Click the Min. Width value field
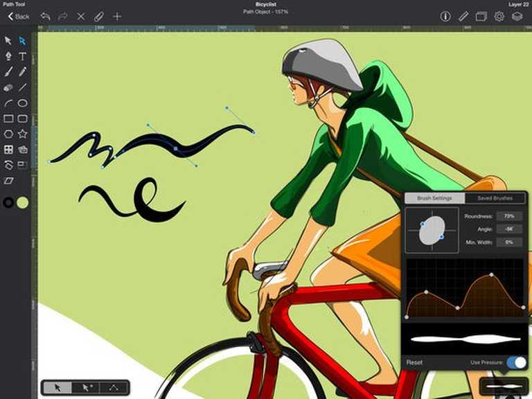Screen dimensions: 532x399 [509, 242]
